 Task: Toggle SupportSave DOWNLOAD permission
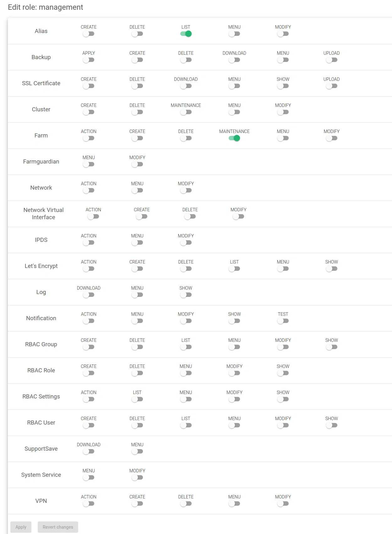tap(89, 452)
